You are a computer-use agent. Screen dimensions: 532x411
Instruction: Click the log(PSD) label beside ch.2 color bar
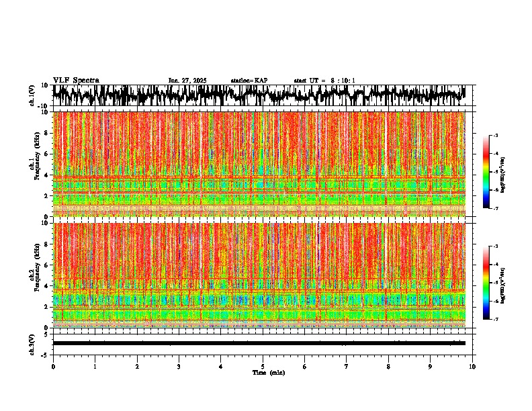[x=503, y=285]
